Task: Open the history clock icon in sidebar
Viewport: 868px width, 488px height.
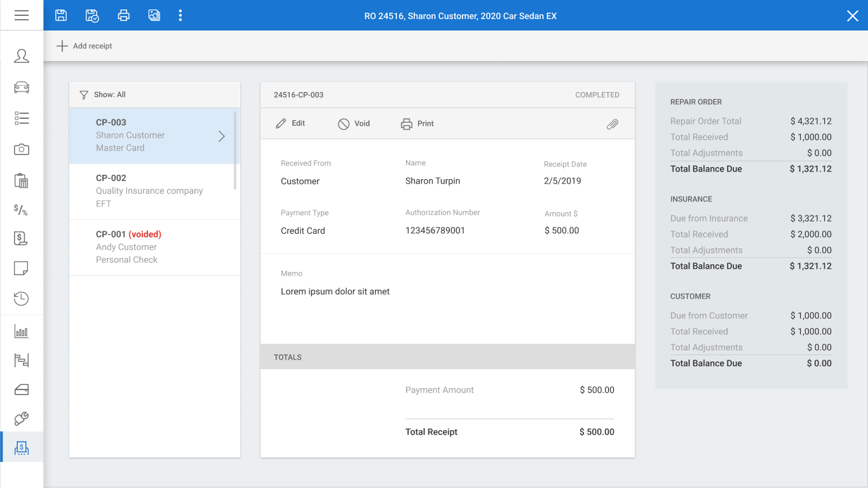Action: 21,299
